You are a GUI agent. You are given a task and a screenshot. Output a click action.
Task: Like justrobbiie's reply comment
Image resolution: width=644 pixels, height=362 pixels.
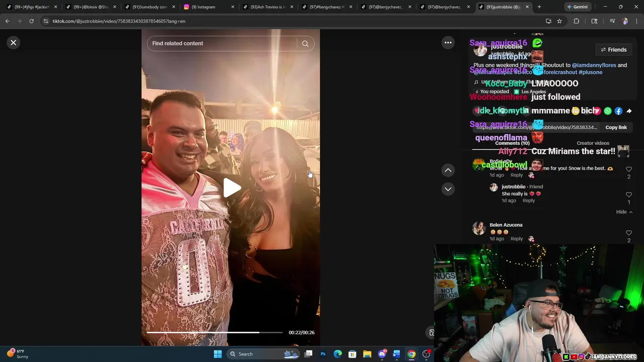(x=629, y=195)
